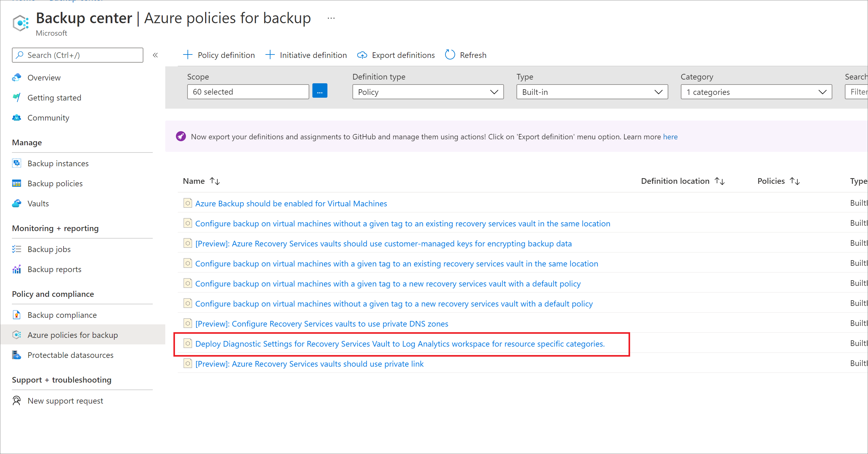Click Refresh button to reload policies
Viewport: 868px width, 454px height.
pos(466,54)
